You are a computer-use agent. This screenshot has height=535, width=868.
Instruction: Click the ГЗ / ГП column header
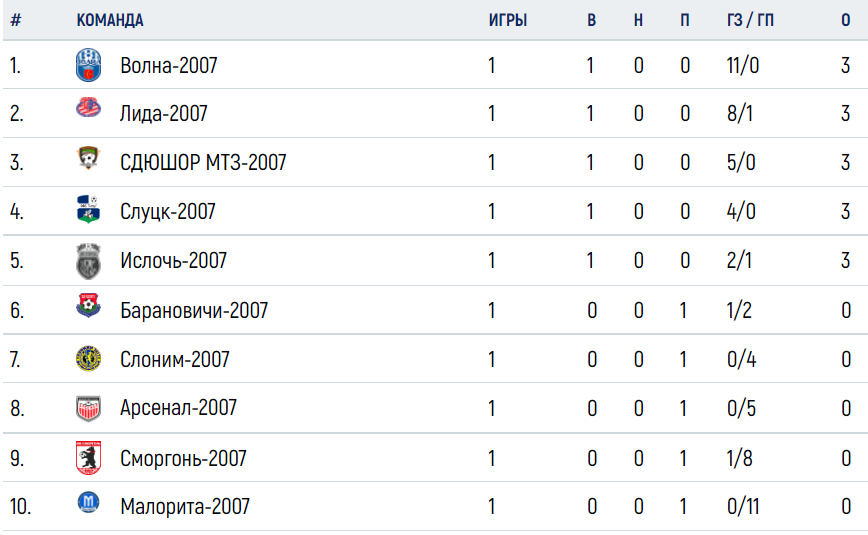750,20
